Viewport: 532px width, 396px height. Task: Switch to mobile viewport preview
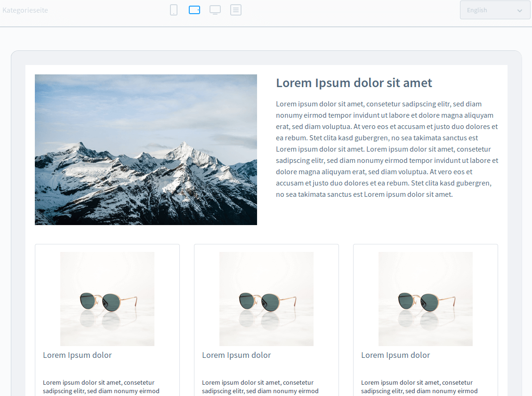point(174,10)
